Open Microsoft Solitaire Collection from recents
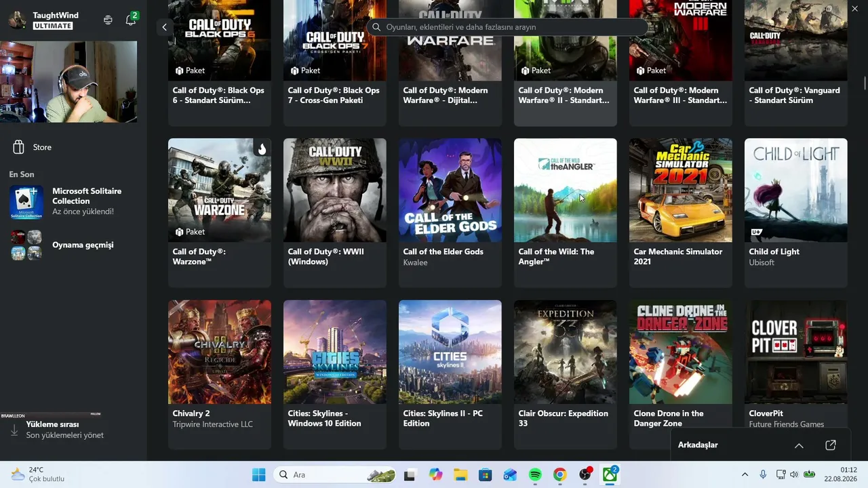This screenshot has width=868, height=488. [73, 201]
